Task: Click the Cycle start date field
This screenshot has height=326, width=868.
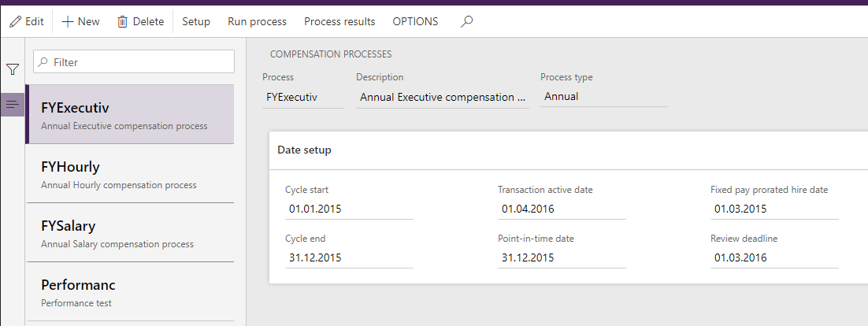Action: click(x=348, y=209)
